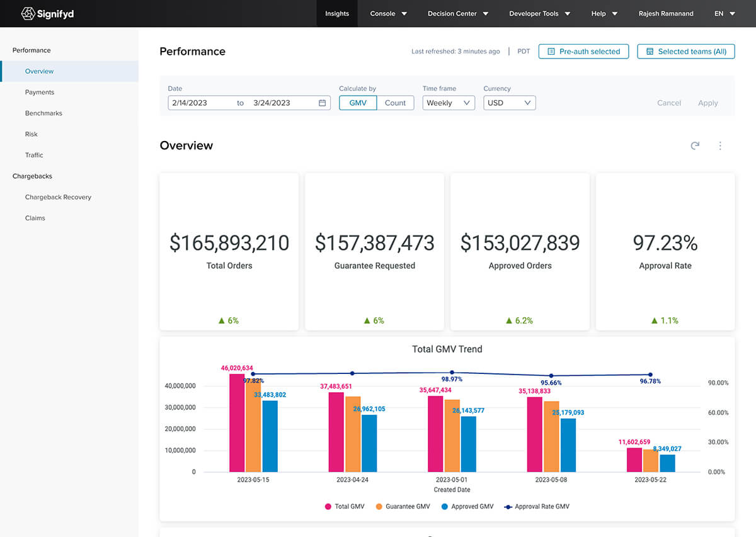Click the Pre-auth selected filter
Screen dimensions: 756x537
pos(583,51)
